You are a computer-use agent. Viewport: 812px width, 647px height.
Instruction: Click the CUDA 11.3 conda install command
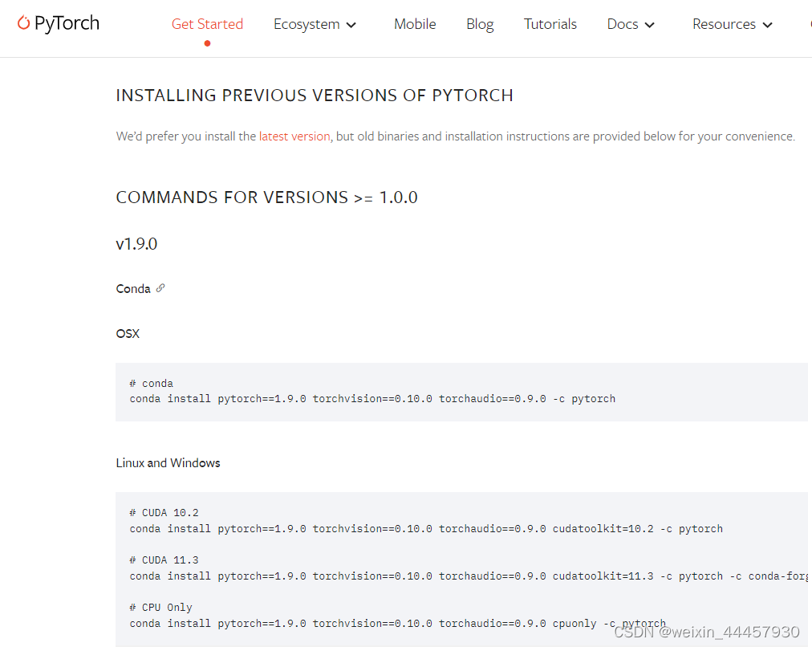468,576
